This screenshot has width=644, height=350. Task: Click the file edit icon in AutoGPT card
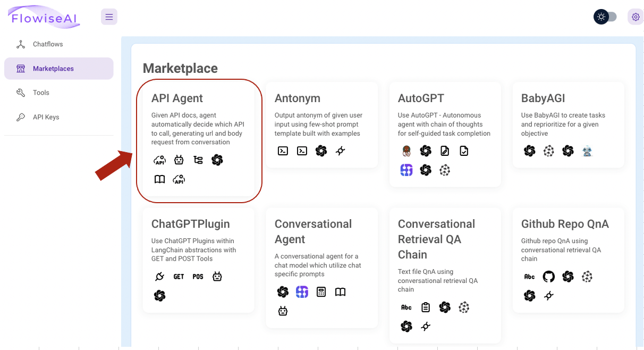point(445,151)
